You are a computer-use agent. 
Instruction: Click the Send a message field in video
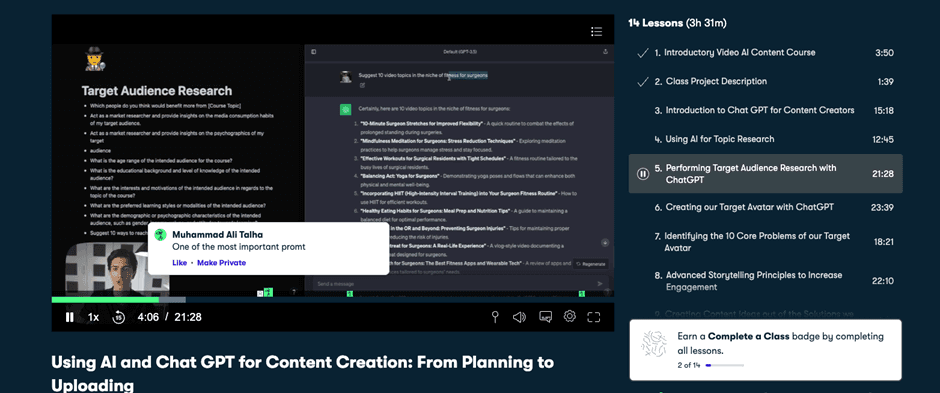pyautogui.click(x=460, y=284)
